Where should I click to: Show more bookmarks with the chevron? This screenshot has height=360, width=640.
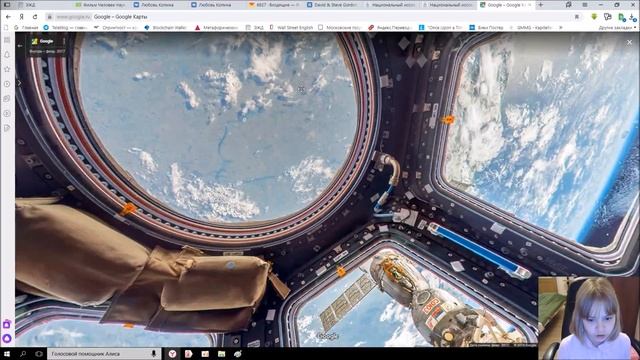pyautogui.click(x=560, y=28)
